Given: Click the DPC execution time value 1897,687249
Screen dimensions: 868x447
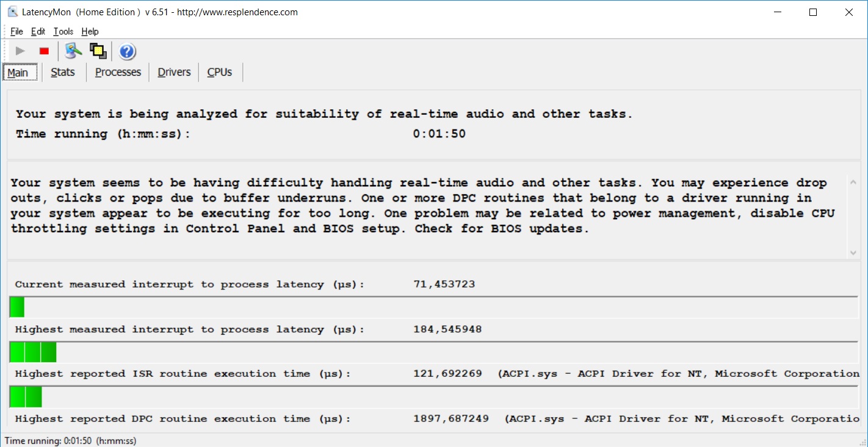Looking at the screenshot, I should 450,419.
